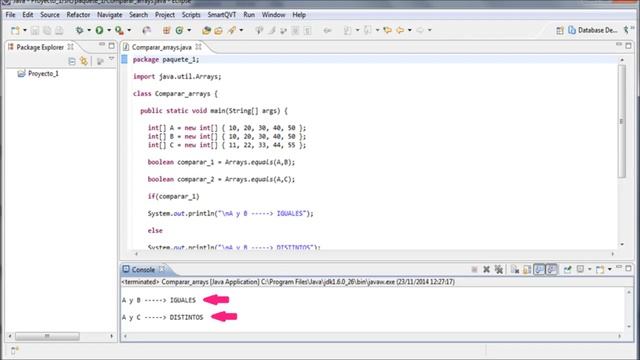The width and height of the screenshot is (640, 360).
Task: Launch the Debug (bug) toolbar icon
Action: [80, 30]
